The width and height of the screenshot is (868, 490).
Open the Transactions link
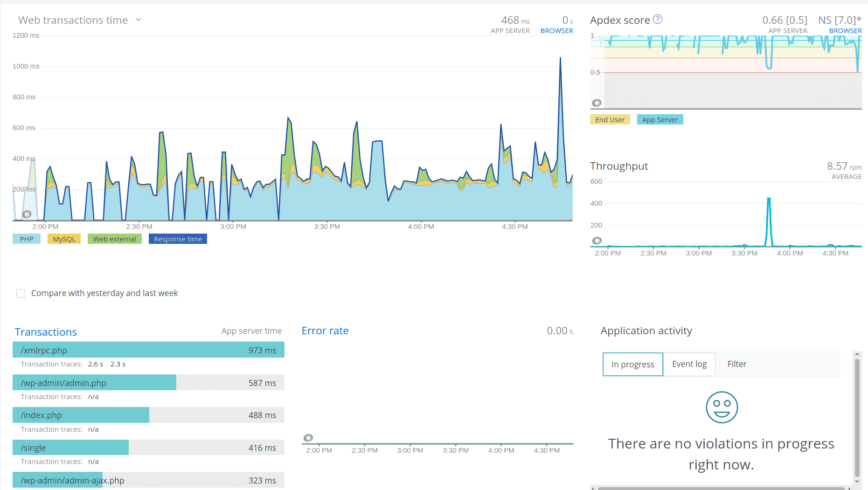point(46,332)
